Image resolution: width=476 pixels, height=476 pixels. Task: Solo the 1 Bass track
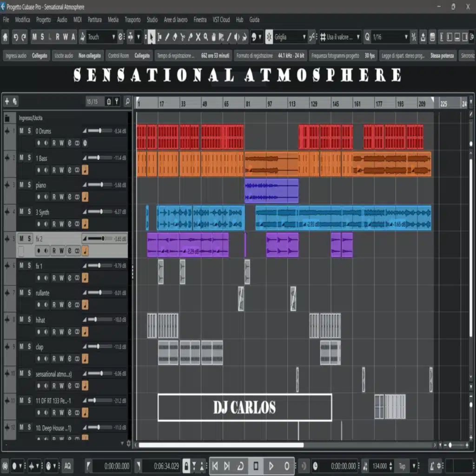[29, 158]
